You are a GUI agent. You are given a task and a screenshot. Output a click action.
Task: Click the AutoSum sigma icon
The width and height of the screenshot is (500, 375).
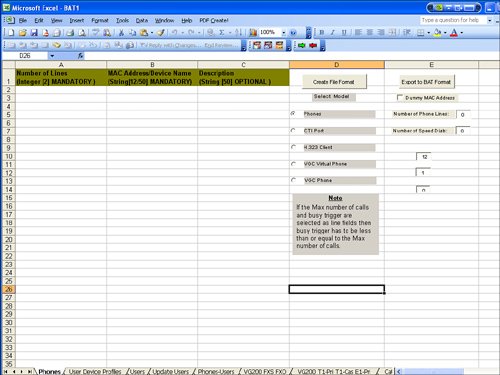click(221, 32)
